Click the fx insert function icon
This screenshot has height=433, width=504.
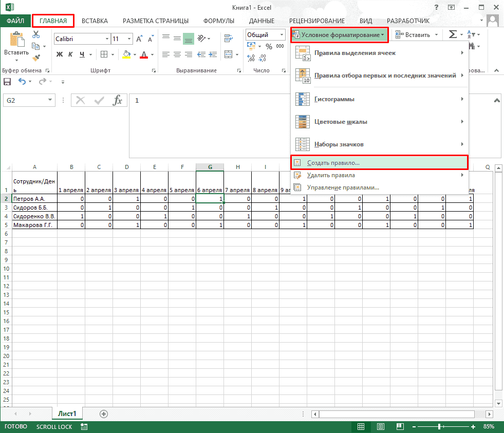tap(118, 100)
